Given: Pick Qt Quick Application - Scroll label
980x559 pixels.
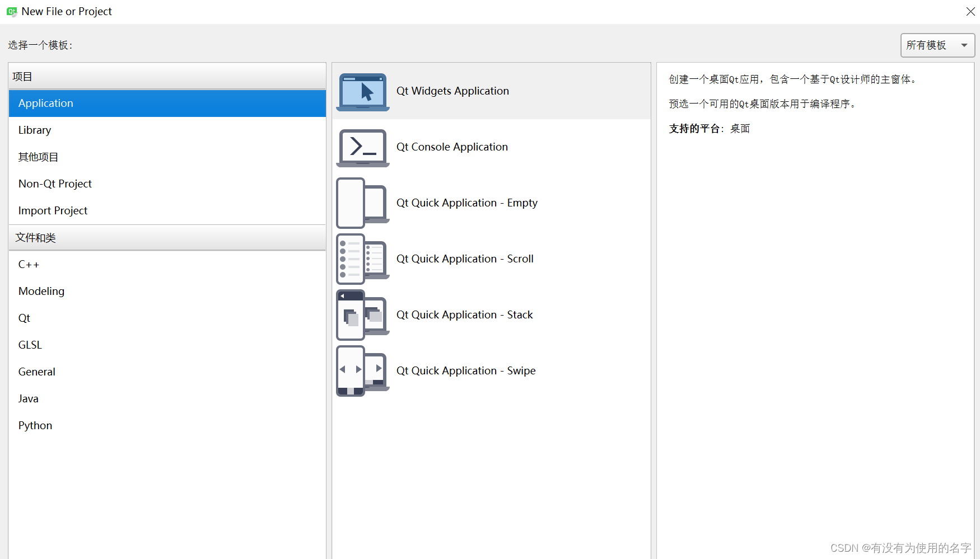Looking at the screenshot, I should tap(465, 259).
